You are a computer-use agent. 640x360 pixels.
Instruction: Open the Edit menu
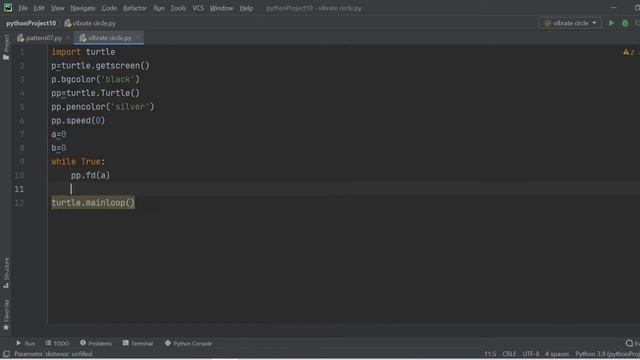click(x=39, y=8)
